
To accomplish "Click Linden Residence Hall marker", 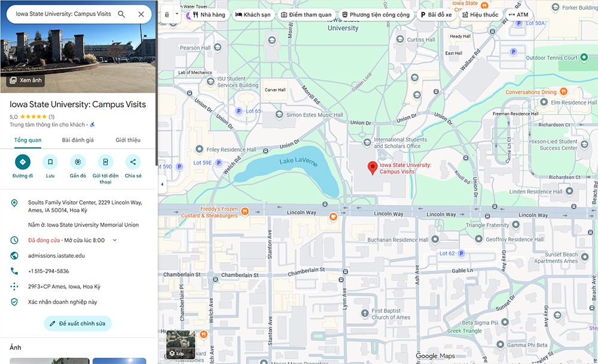I will tap(569, 191).
